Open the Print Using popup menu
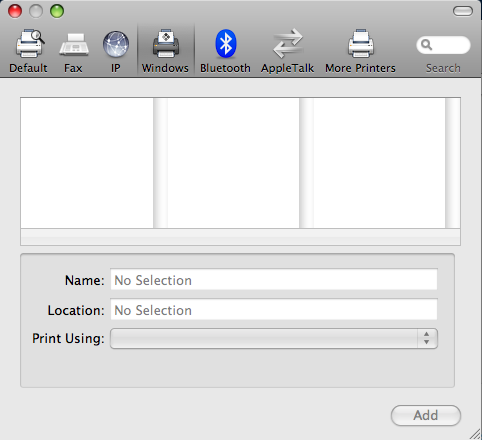The height and width of the screenshot is (440, 482). point(274,339)
